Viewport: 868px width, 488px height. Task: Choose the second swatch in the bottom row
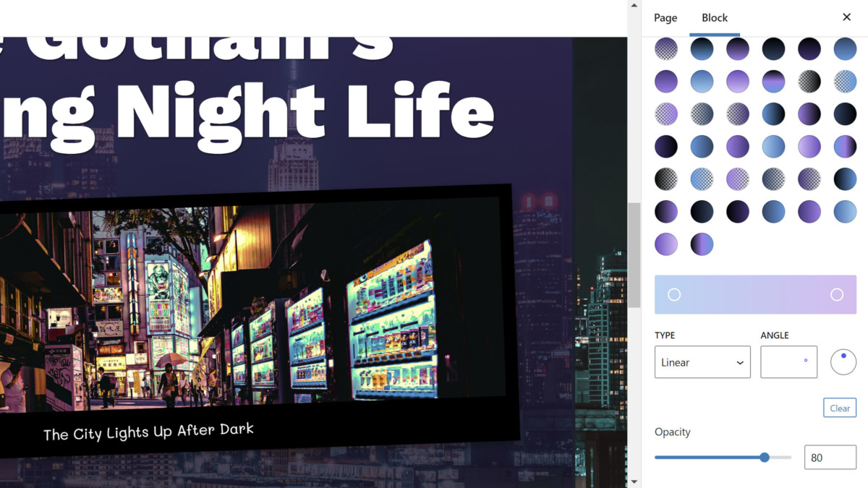click(702, 244)
